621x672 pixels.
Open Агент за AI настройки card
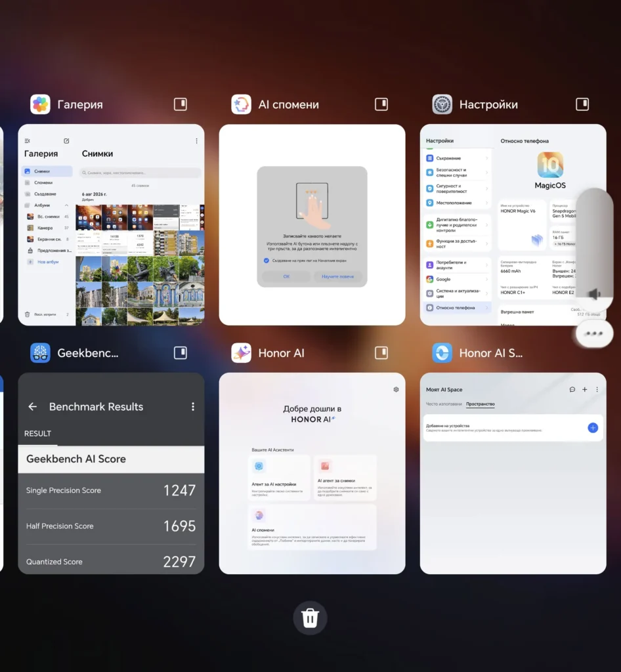pos(278,478)
